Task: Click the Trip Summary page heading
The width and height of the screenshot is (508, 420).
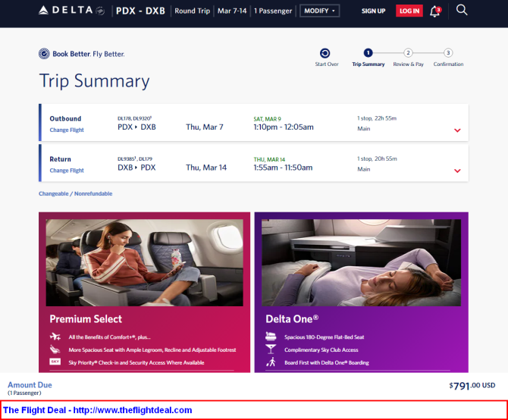Action: coord(94,80)
